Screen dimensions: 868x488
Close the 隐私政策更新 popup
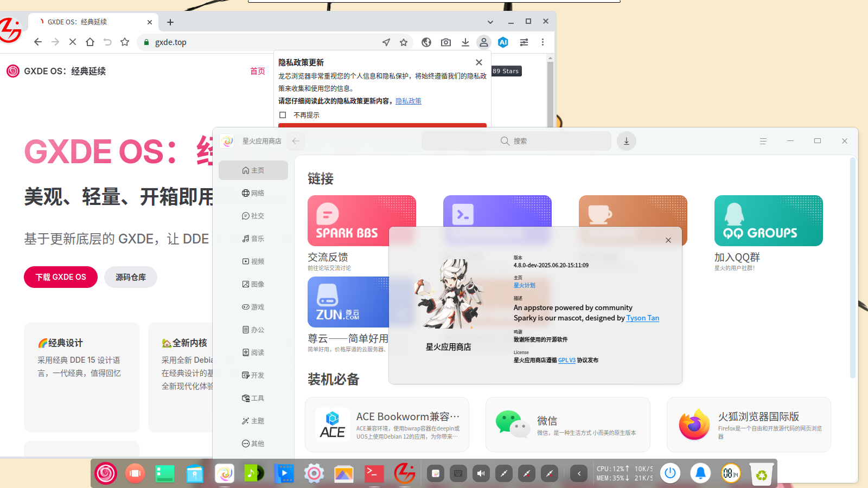click(x=479, y=62)
